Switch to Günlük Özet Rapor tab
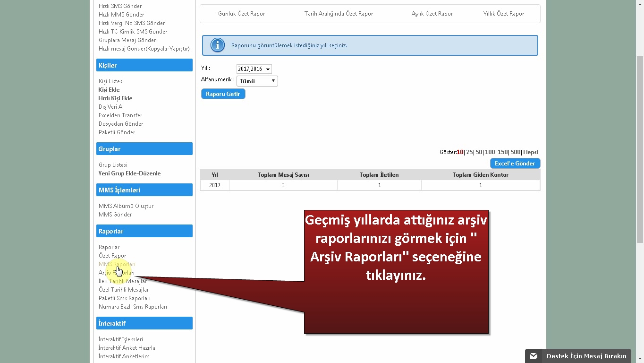This screenshot has width=644, height=363. (241, 14)
